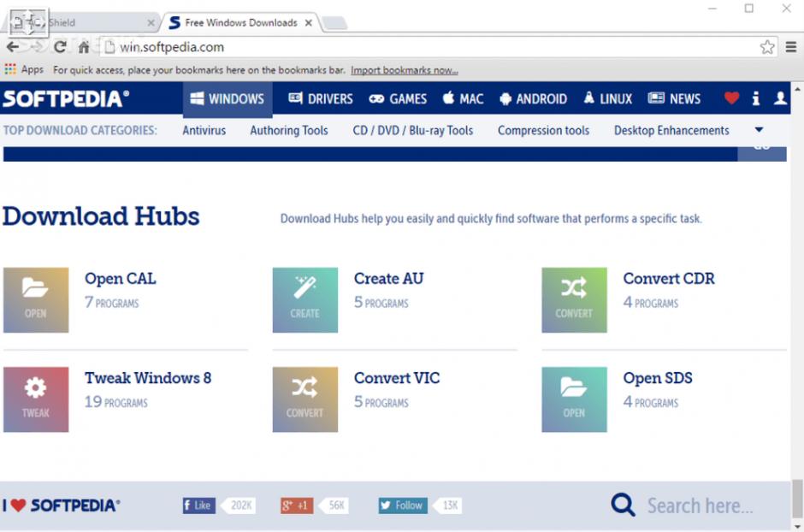Click the Softpedia logo
Screen dimensions: 804x532
point(66,98)
